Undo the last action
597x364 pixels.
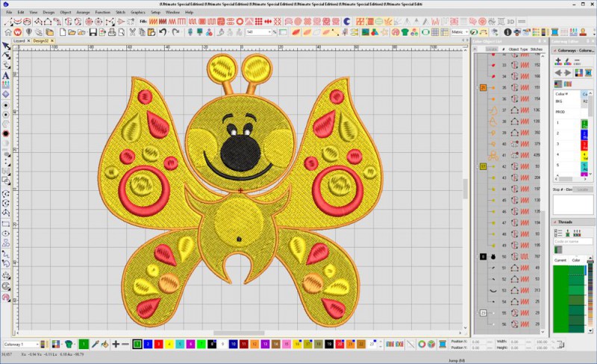[x=163, y=32]
